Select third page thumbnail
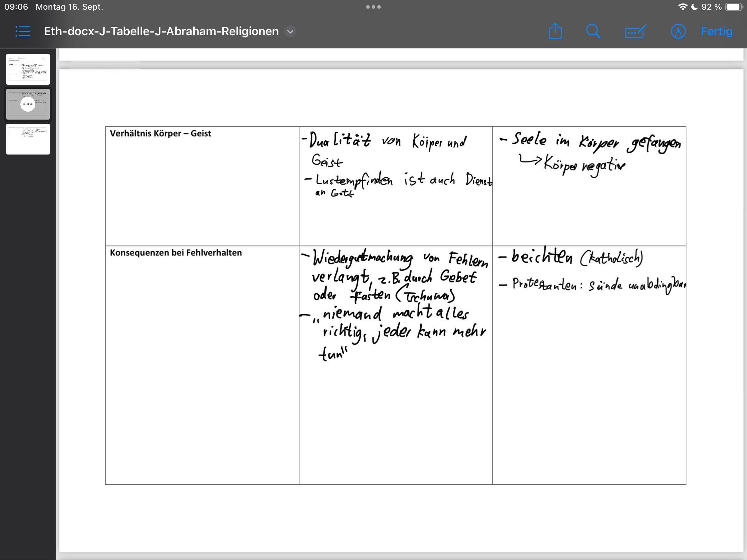The height and width of the screenshot is (560, 747). (28, 139)
